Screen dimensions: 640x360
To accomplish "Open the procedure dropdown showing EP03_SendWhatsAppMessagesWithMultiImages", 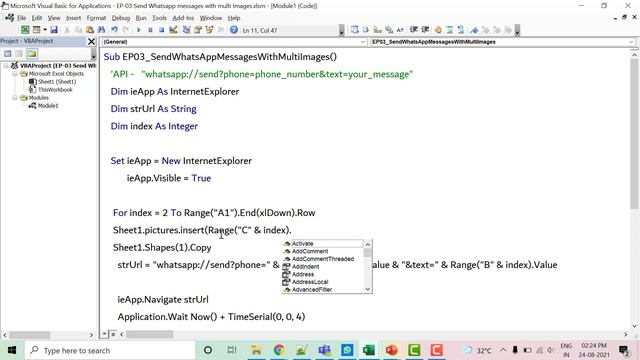I will (503, 42).
